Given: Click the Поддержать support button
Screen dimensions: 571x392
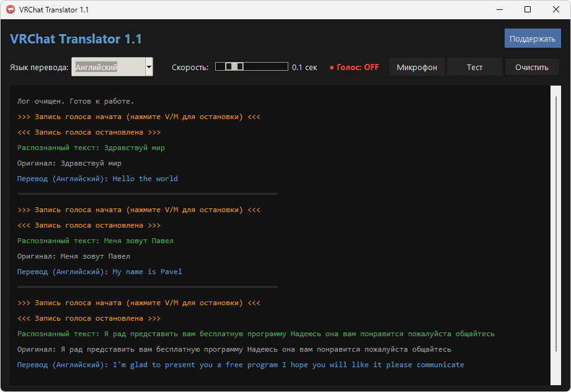Looking at the screenshot, I should point(533,38).
